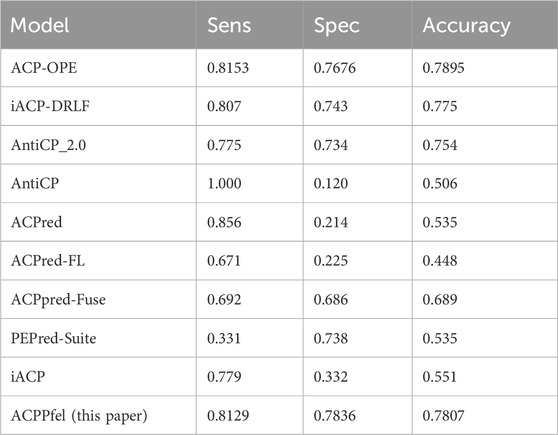
Task: Select ACP-OPE accuracy value 0.7895
Action: coord(443,68)
